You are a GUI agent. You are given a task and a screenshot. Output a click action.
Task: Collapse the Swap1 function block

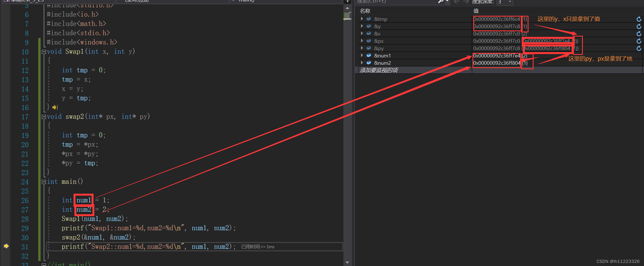44,52
